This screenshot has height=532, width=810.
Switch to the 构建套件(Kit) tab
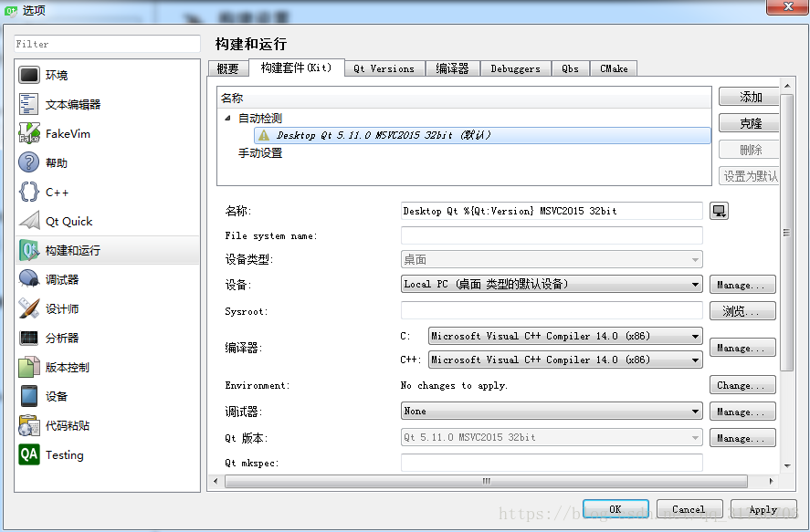click(297, 68)
